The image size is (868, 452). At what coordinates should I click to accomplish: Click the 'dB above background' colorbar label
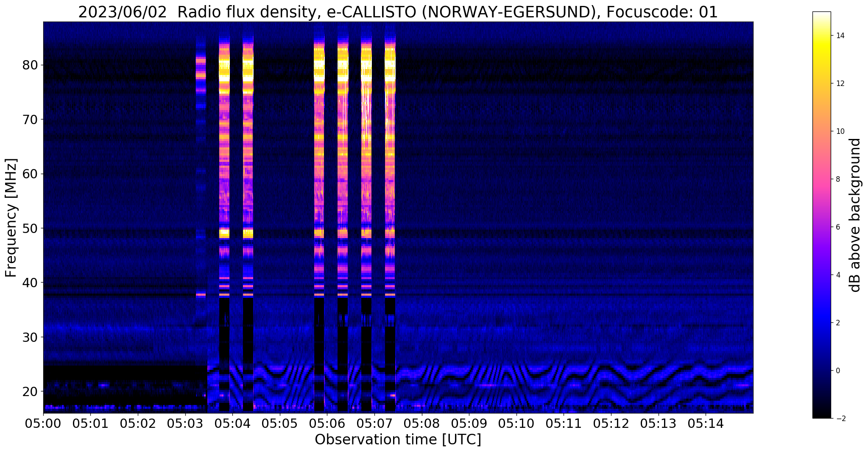[855, 215]
